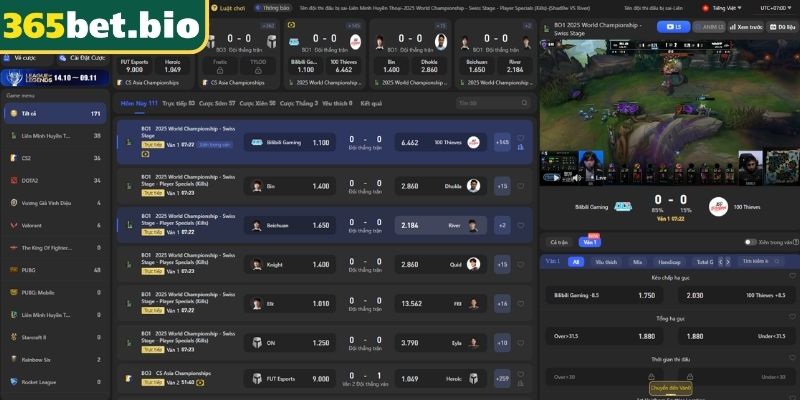Favorite the Tổng hạ gục market
The image size is (800, 400).
click(792, 317)
